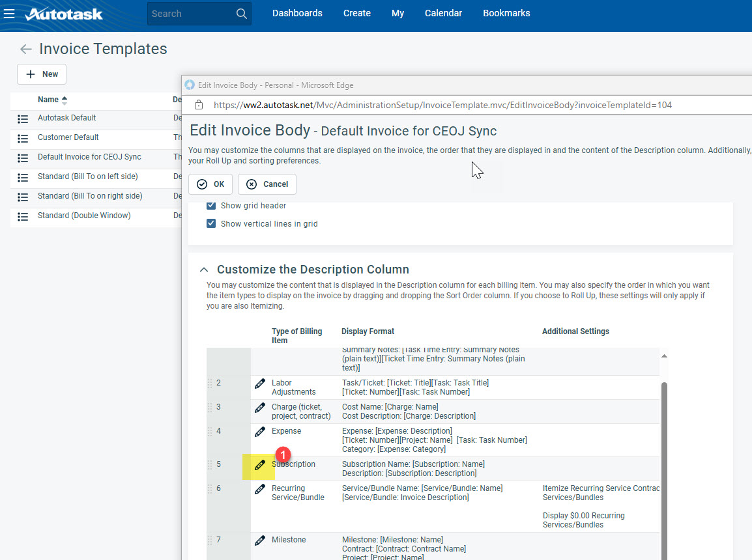Edit the Recurring Service/Bundle row pencil
The width and height of the screenshot is (752, 560).
click(x=260, y=489)
